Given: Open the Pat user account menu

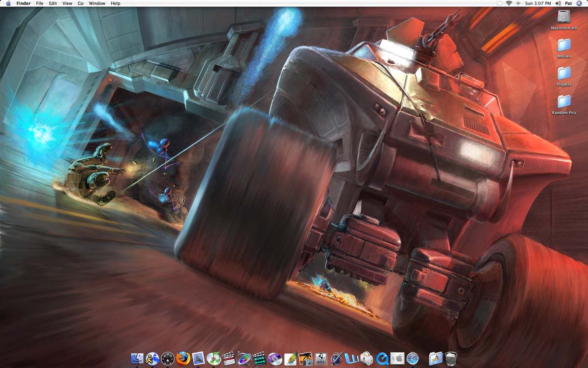Looking at the screenshot, I should [568, 3].
